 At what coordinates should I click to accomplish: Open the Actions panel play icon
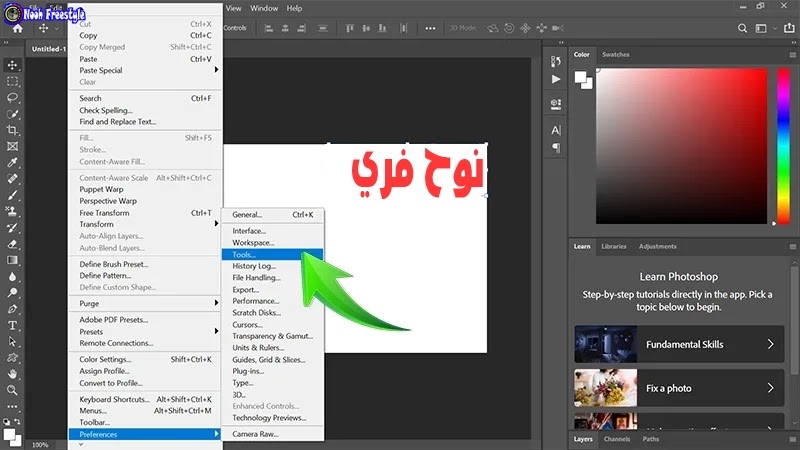[x=556, y=79]
